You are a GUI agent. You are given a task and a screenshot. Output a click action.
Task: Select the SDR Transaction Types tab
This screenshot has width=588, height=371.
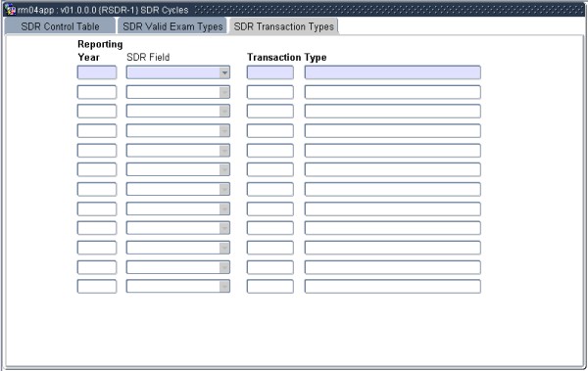click(x=283, y=26)
